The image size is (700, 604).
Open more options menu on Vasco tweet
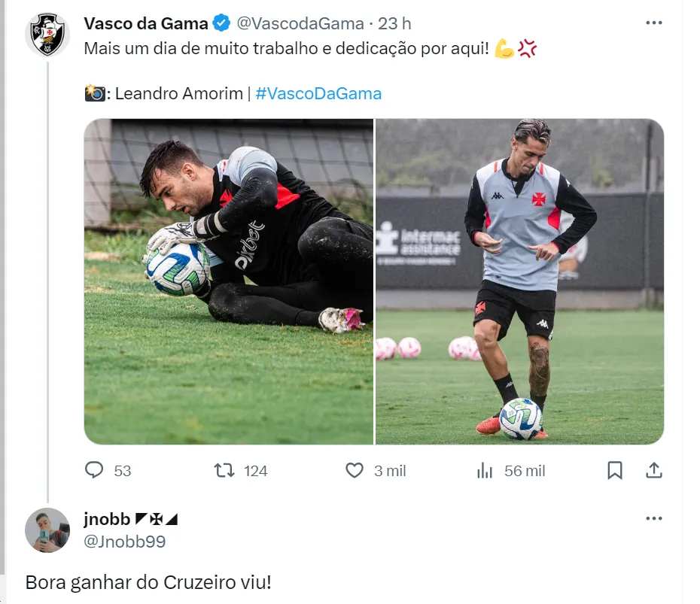pyautogui.click(x=653, y=23)
